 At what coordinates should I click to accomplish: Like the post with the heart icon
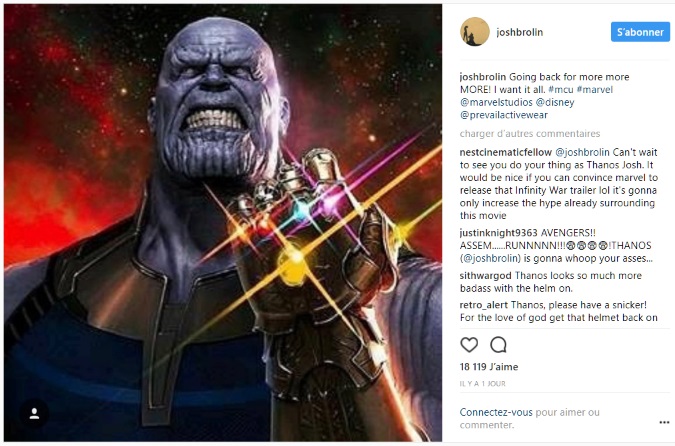(469, 345)
